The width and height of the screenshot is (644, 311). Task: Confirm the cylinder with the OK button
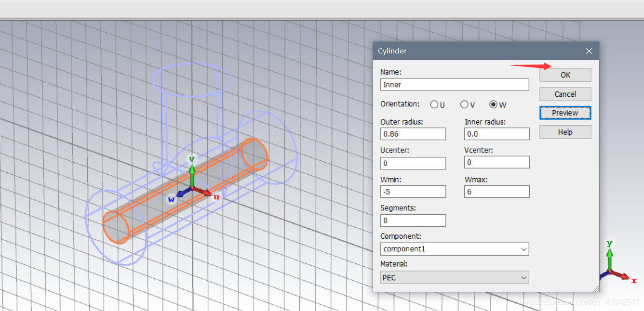click(x=565, y=75)
